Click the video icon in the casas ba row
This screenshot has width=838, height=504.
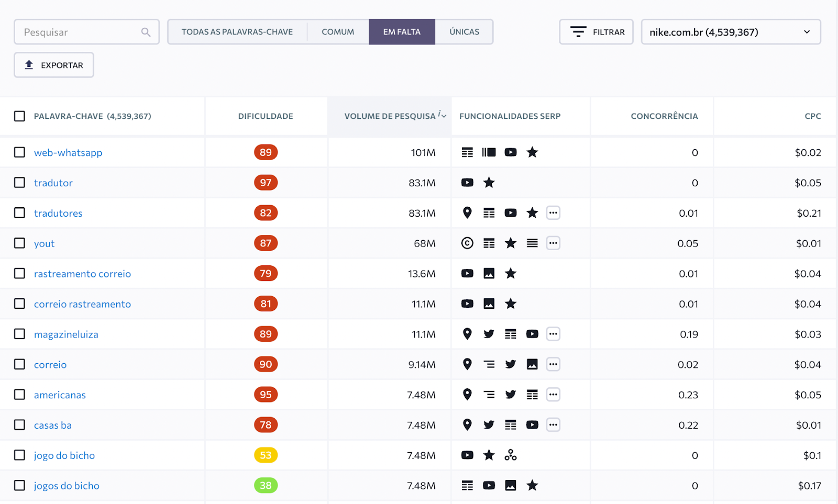pos(532,425)
